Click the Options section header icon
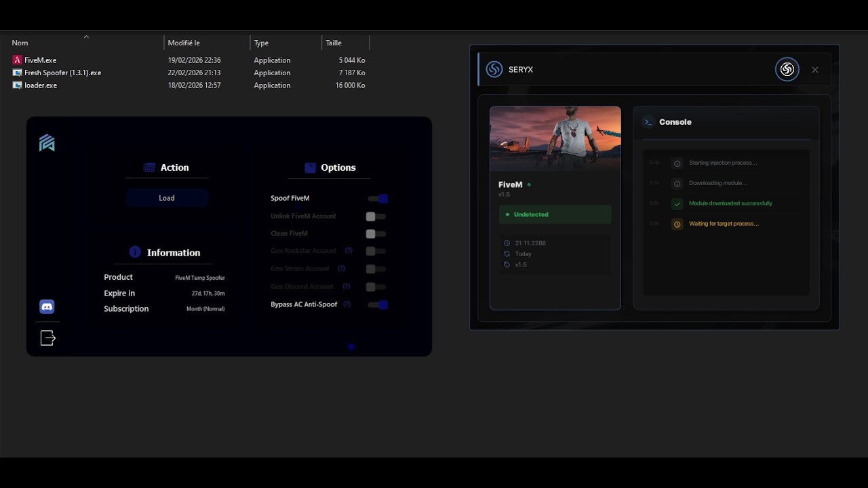868x488 pixels. click(310, 167)
